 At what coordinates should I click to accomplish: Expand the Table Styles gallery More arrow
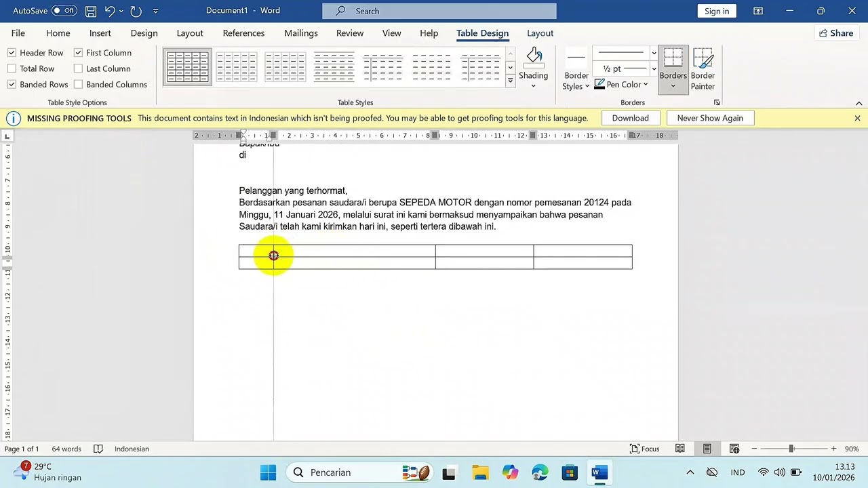click(x=511, y=81)
